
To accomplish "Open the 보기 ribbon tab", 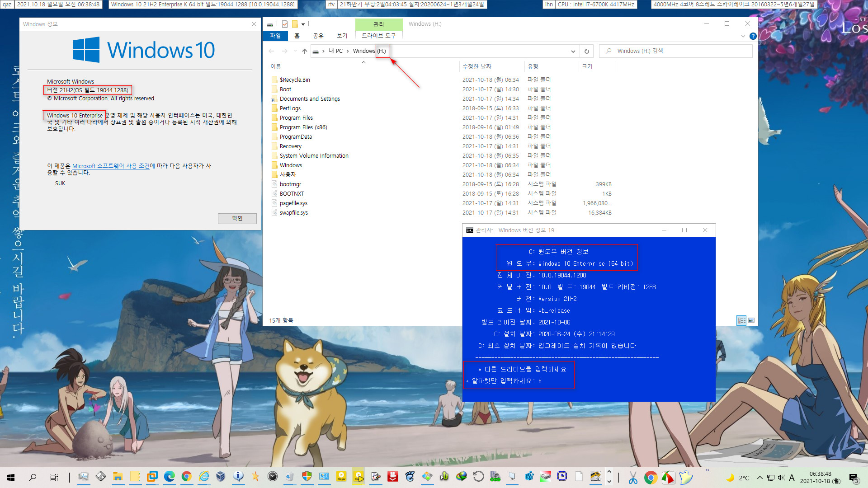I will (342, 36).
